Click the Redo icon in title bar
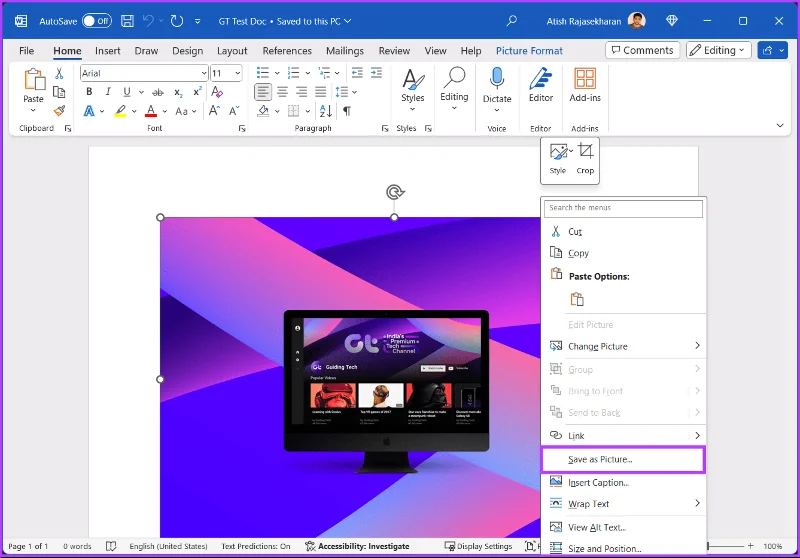The width and height of the screenshot is (800, 558). coord(177,21)
